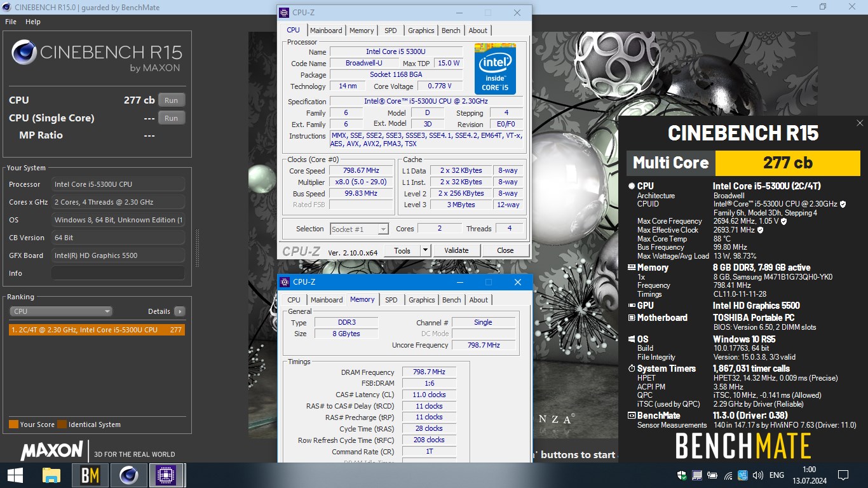The image size is (868, 488).
Task: Click the lower CPU-Z title bar icon
Action: coord(285,282)
